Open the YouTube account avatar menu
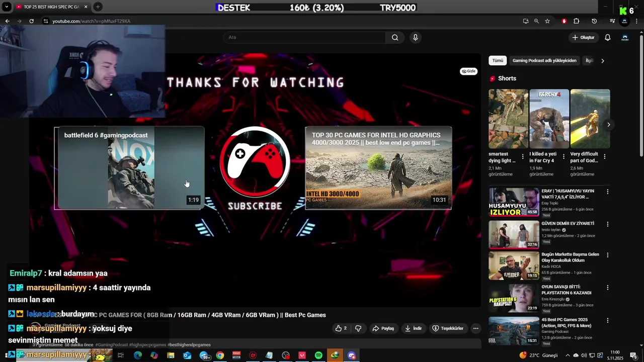The image size is (644, 362). point(625,37)
